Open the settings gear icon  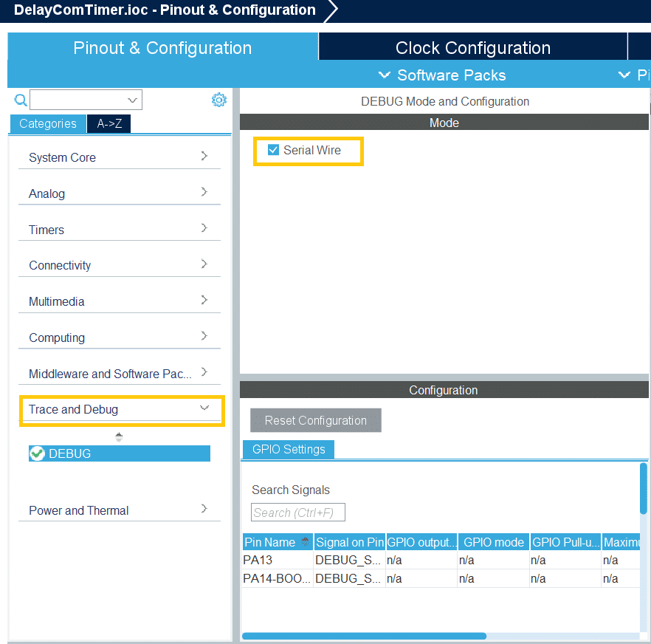coord(219,100)
